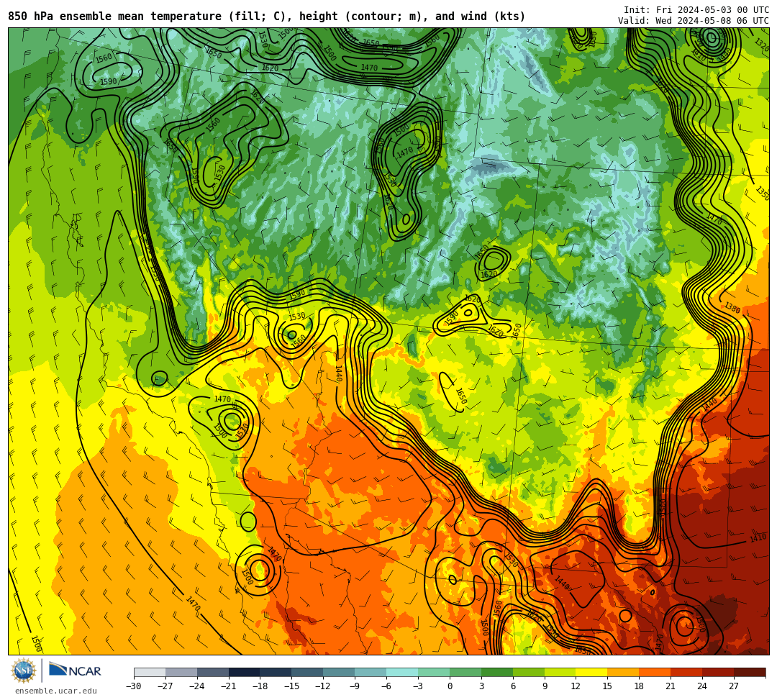This screenshot has height=700, width=777.
Task: Pick the colorbar swatch between −21 and −18
Action: click(x=245, y=672)
